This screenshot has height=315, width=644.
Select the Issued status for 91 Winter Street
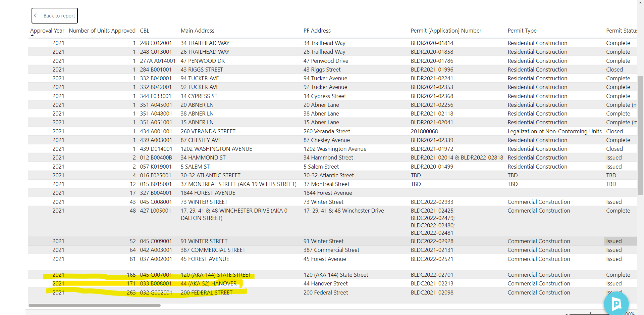(614, 241)
